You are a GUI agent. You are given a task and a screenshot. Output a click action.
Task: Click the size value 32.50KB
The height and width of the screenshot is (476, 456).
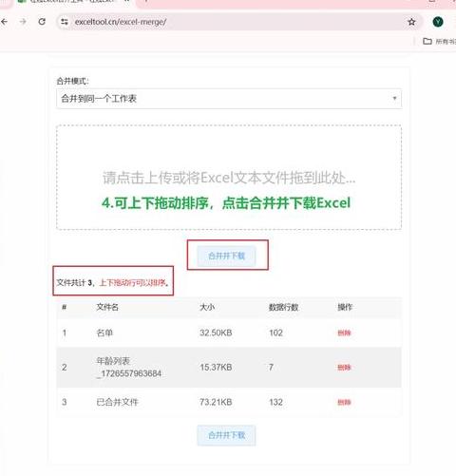[x=216, y=333]
